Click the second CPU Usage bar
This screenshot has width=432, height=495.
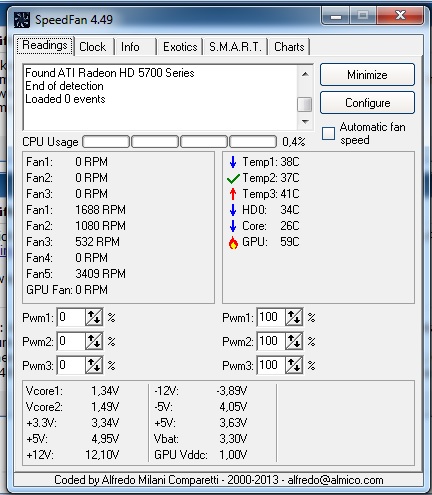click(155, 142)
